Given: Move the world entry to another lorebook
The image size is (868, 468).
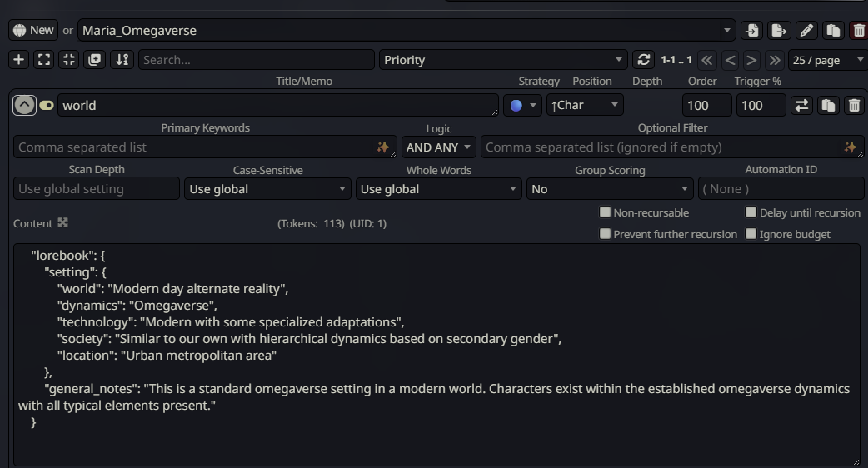Looking at the screenshot, I should click(x=801, y=106).
